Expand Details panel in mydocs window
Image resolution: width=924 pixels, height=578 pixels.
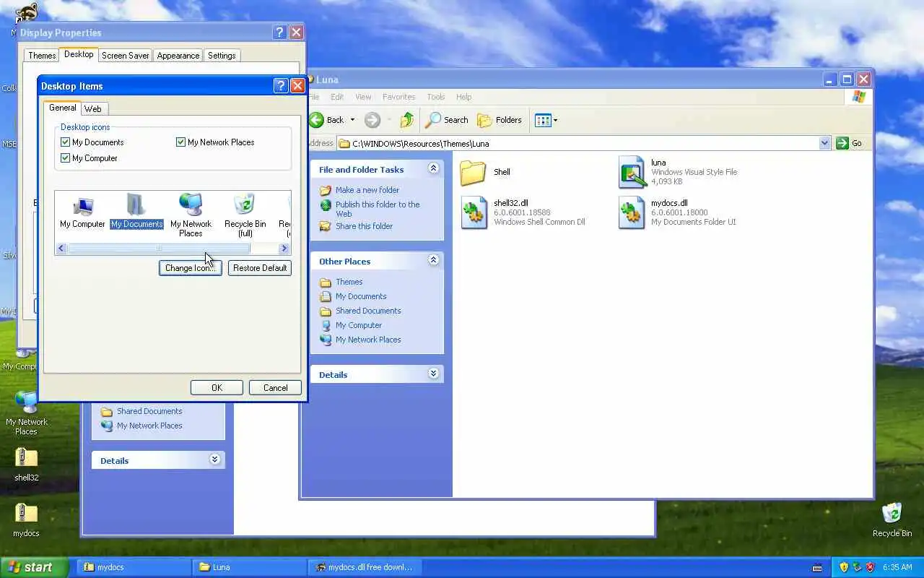pyautogui.click(x=214, y=460)
